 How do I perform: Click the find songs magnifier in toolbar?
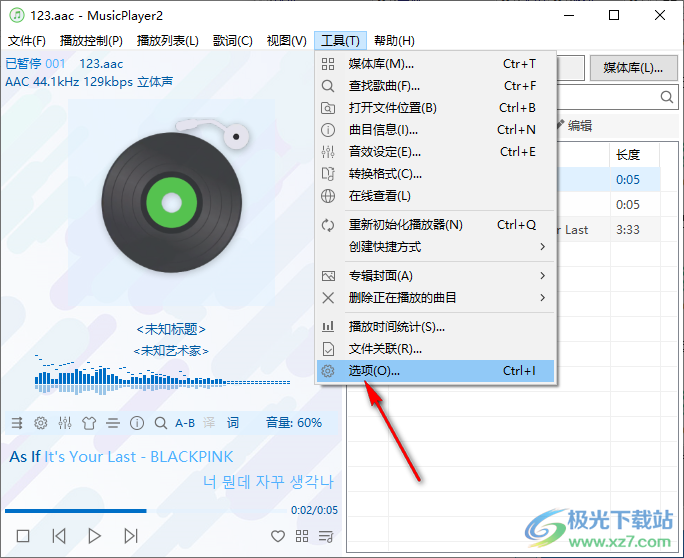[x=161, y=423]
